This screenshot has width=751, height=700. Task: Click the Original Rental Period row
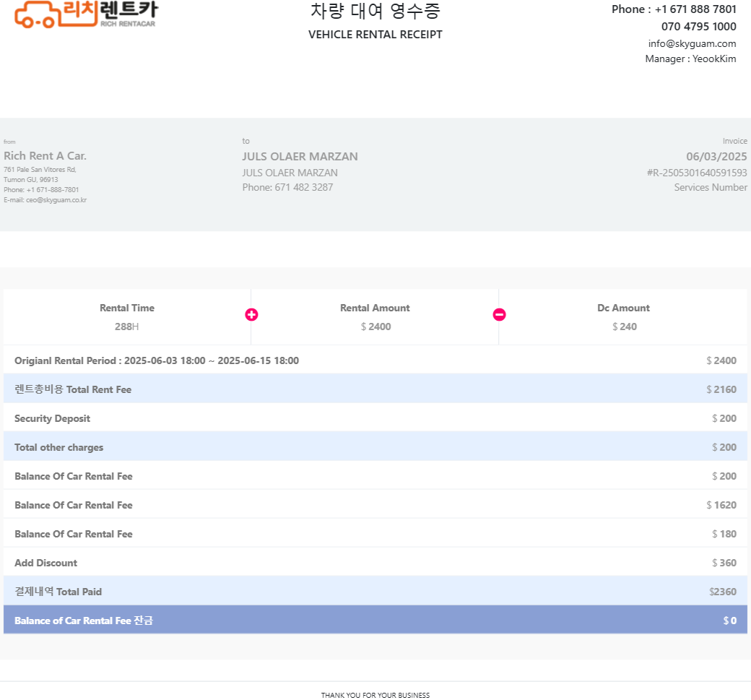pyautogui.click(x=375, y=360)
